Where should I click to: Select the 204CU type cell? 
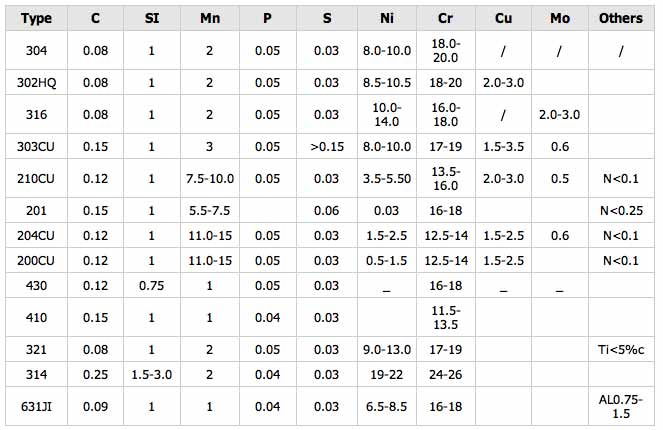(36, 236)
